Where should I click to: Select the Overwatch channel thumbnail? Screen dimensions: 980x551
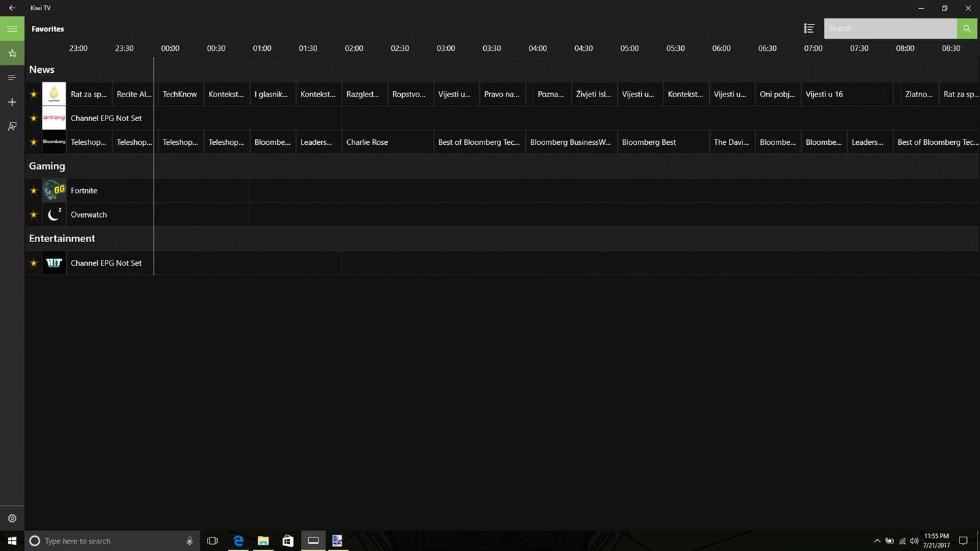(54, 214)
